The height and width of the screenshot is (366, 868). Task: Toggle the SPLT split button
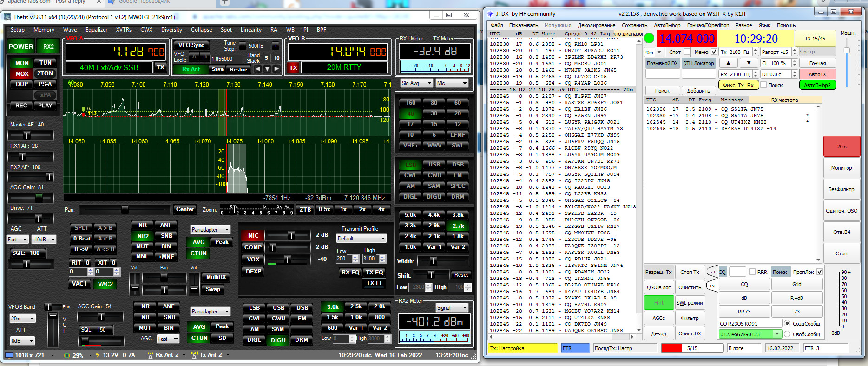pyautogui.click(x=81, y=227)
